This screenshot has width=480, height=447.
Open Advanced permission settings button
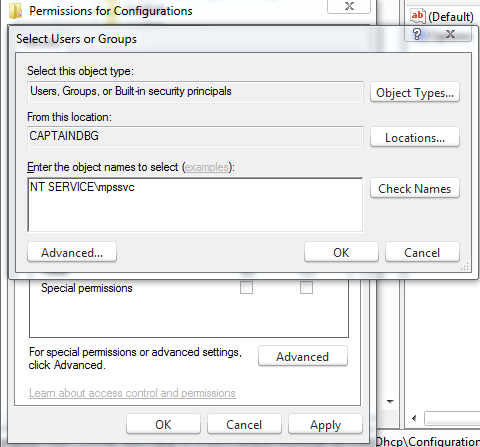tap(303, 356)
